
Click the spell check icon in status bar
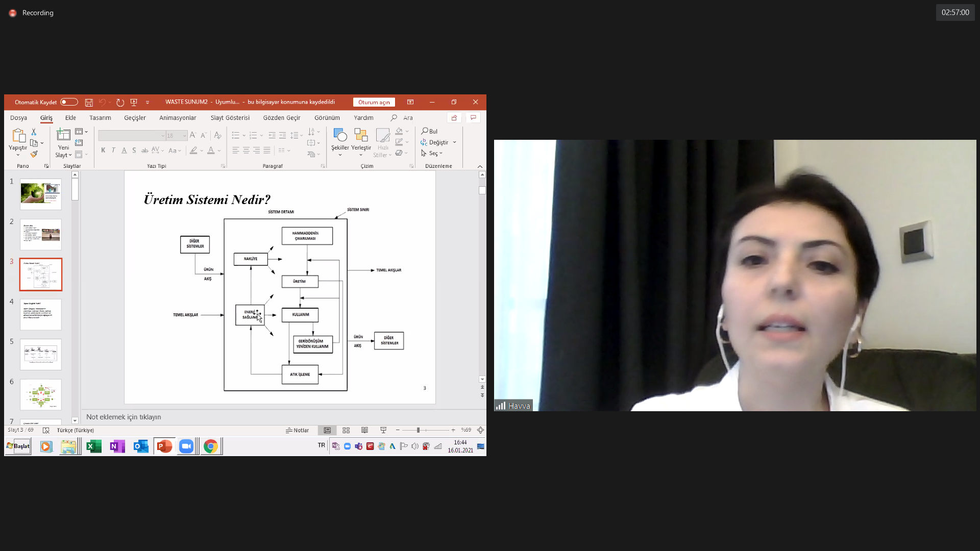click(x=46, y=430)
